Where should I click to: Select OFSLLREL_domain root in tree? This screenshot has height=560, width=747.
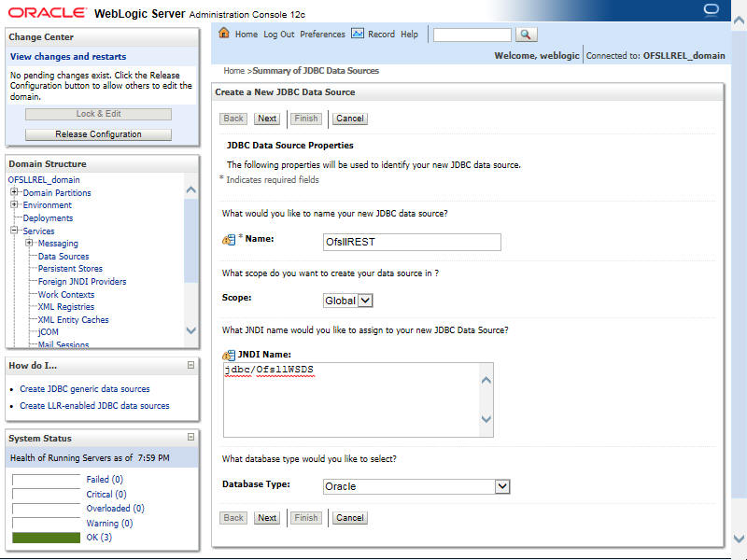(44, 180)
